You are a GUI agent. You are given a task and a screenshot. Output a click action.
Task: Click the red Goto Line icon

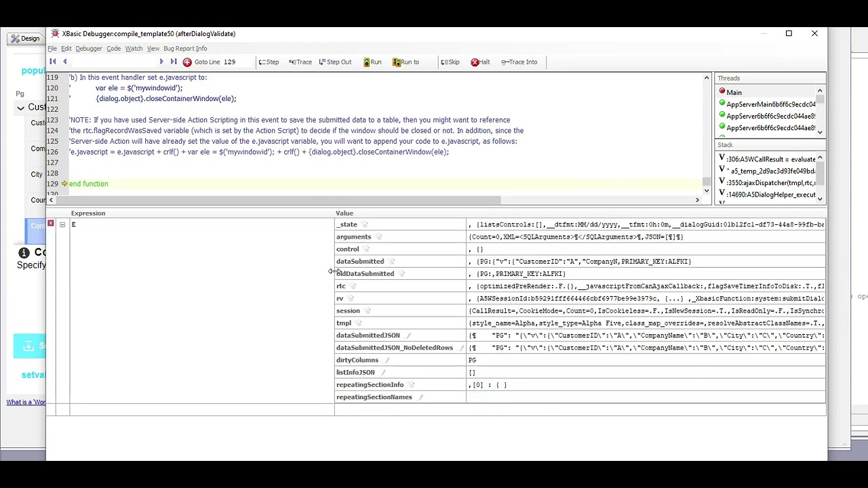pos(187,62)
